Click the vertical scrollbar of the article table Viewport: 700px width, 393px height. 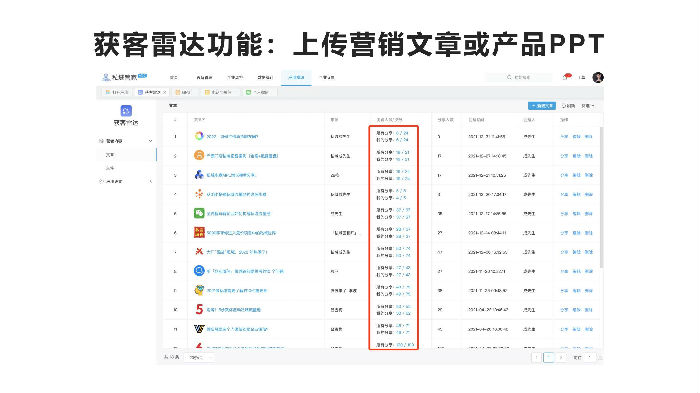(x=601, y=197)
